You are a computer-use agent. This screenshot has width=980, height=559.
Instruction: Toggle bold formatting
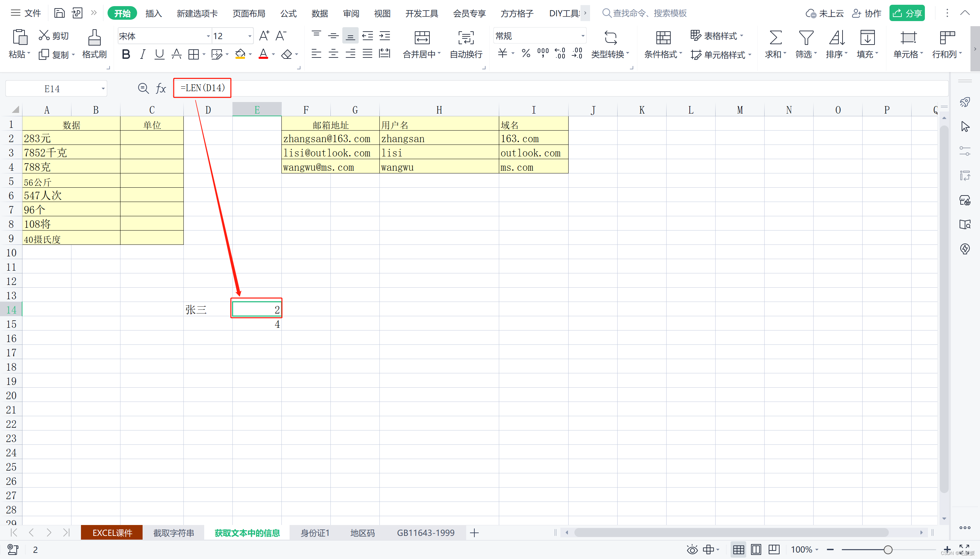point(126,54)
